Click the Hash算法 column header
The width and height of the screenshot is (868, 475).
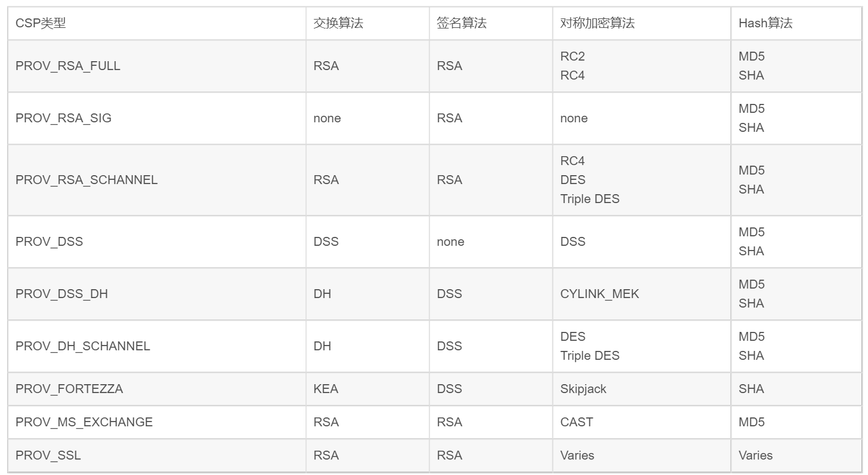pos(765,23)
